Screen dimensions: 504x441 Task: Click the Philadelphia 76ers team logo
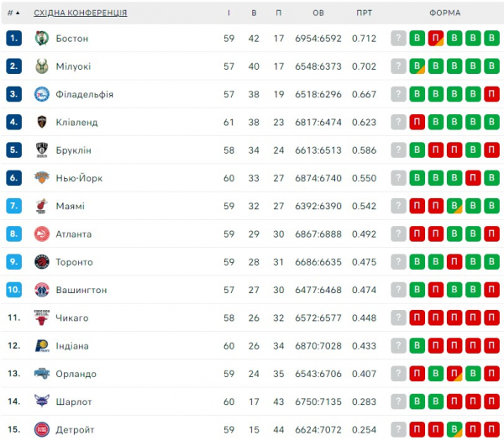[x=42, y=94]
